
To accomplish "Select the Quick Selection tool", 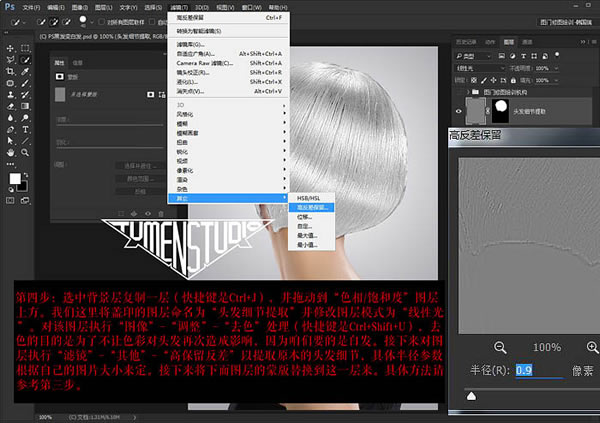I will point(25,60).
